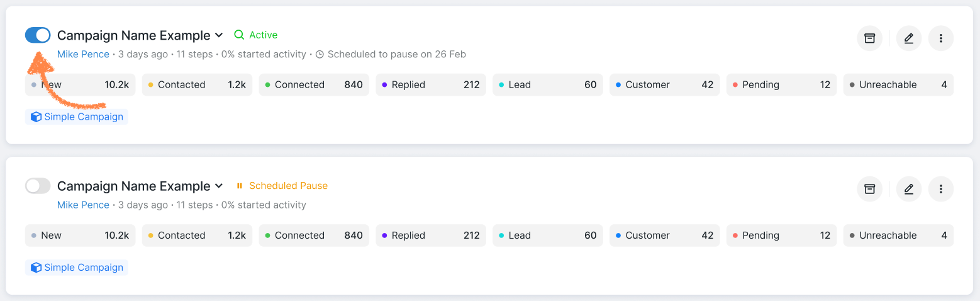Screen dimensions: 980x301
Task: Click the clock icon beside scheduled pause date
Action: pyautogui.click(x=320, y=54)
